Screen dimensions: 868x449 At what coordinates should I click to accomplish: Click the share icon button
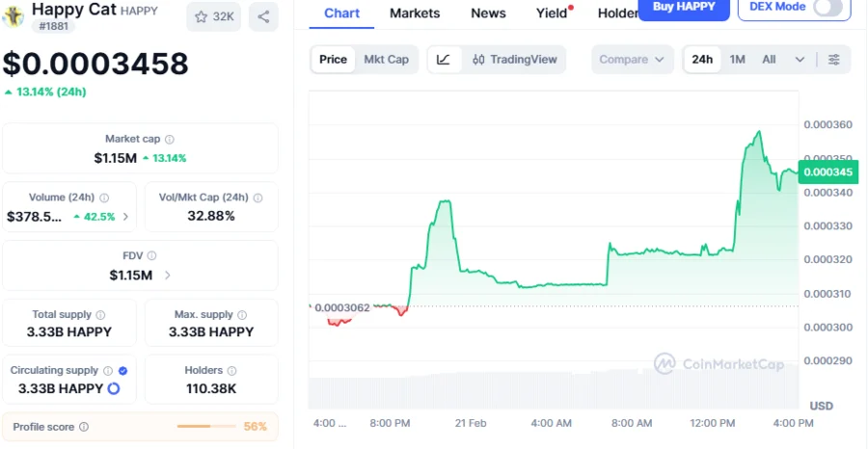[263, 16]
